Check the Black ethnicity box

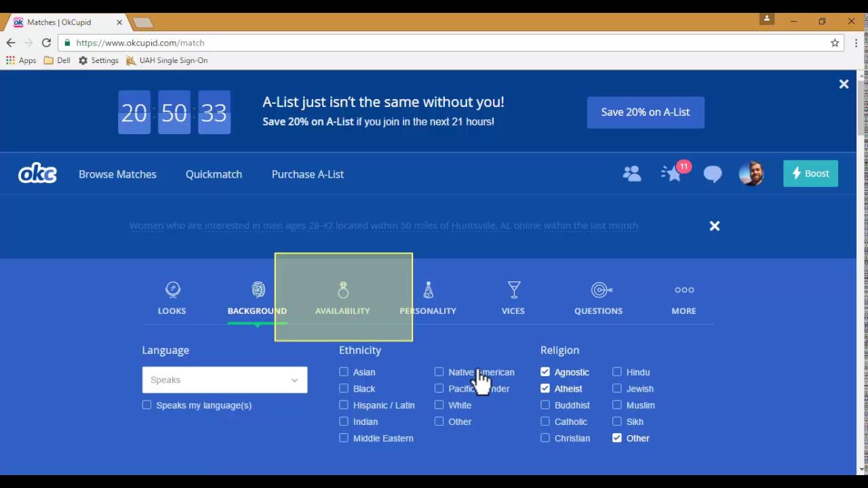pyautogui.click(x=344, y=388)
